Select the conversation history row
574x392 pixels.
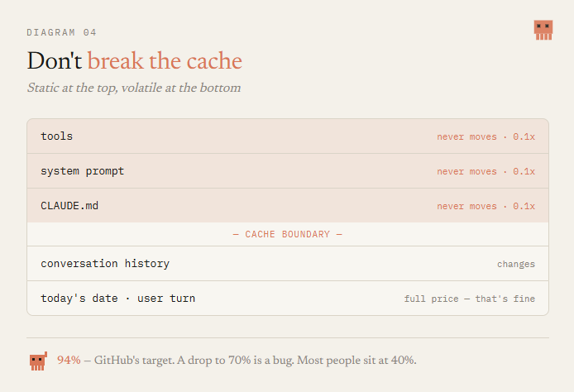click(288, 264)
